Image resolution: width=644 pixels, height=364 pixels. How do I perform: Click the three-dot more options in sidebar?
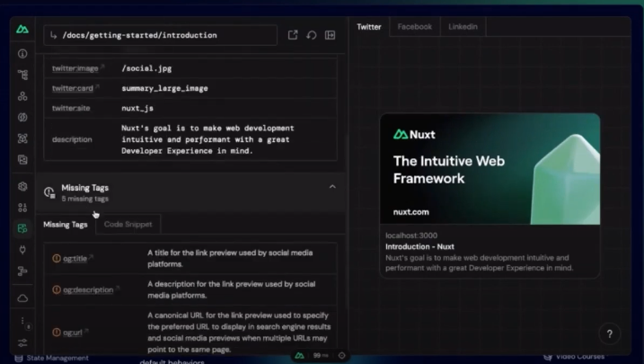(x=22, y=321)
